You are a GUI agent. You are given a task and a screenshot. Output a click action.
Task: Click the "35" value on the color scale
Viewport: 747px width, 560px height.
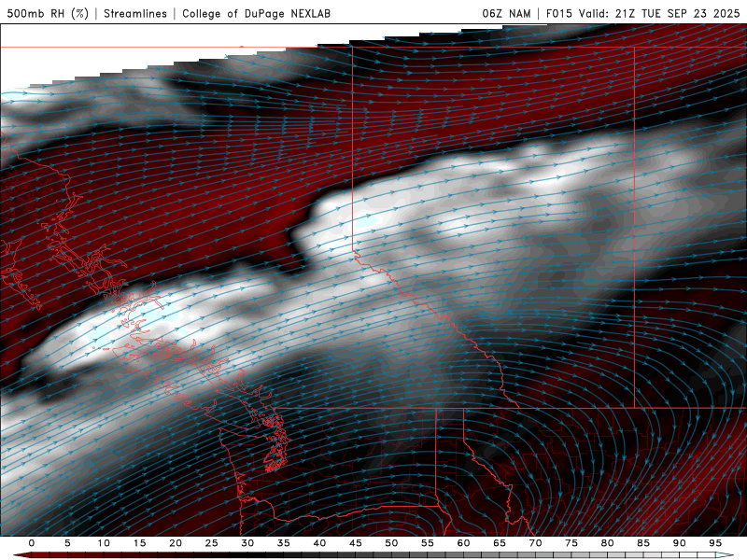point(283,543)
